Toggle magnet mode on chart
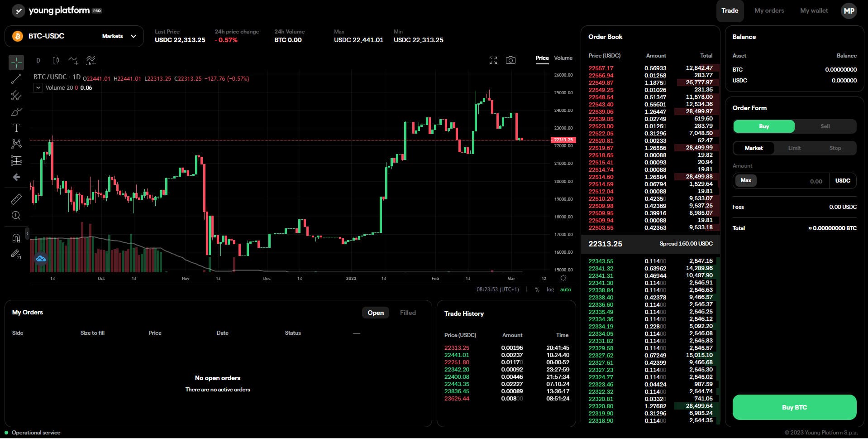 (16, 238)
